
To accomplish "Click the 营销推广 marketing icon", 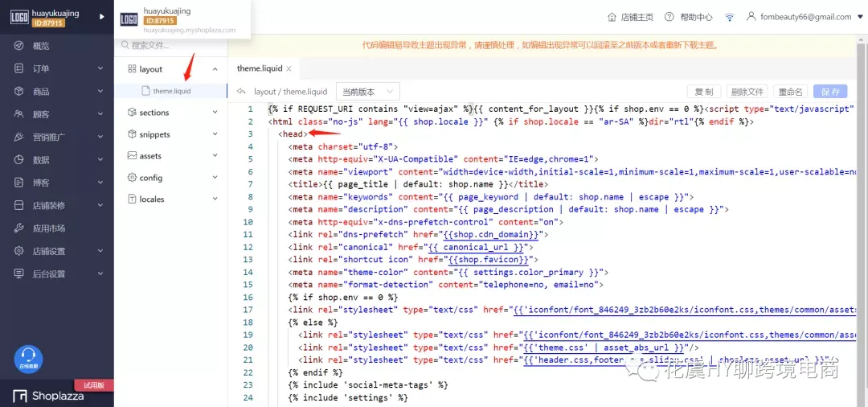I will pos(19,137).
